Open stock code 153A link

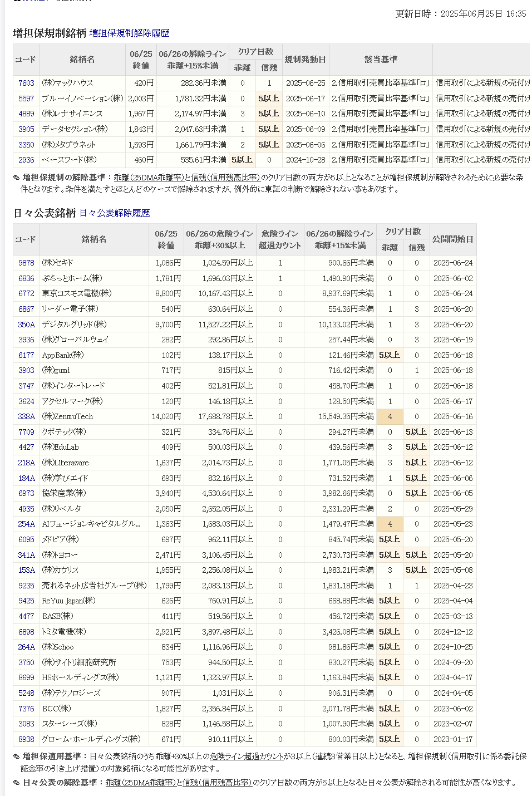(x=26, y=570)
